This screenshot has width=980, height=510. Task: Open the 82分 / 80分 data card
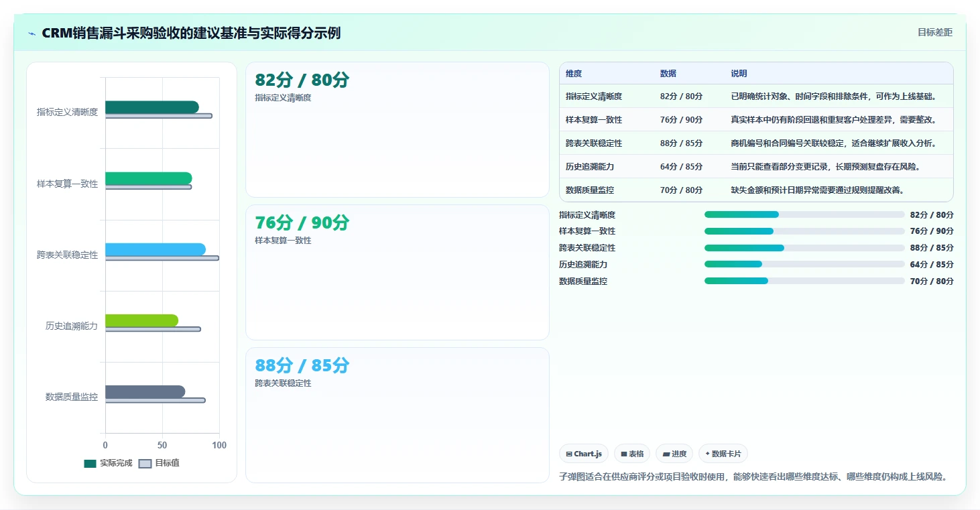coord(397,130)
